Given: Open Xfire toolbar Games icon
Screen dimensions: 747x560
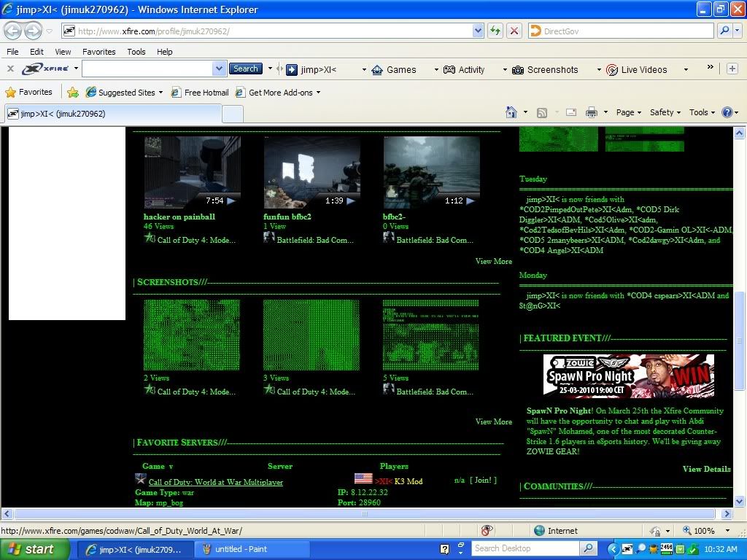Looking at the screenshot, I should [x=377, y=69].
